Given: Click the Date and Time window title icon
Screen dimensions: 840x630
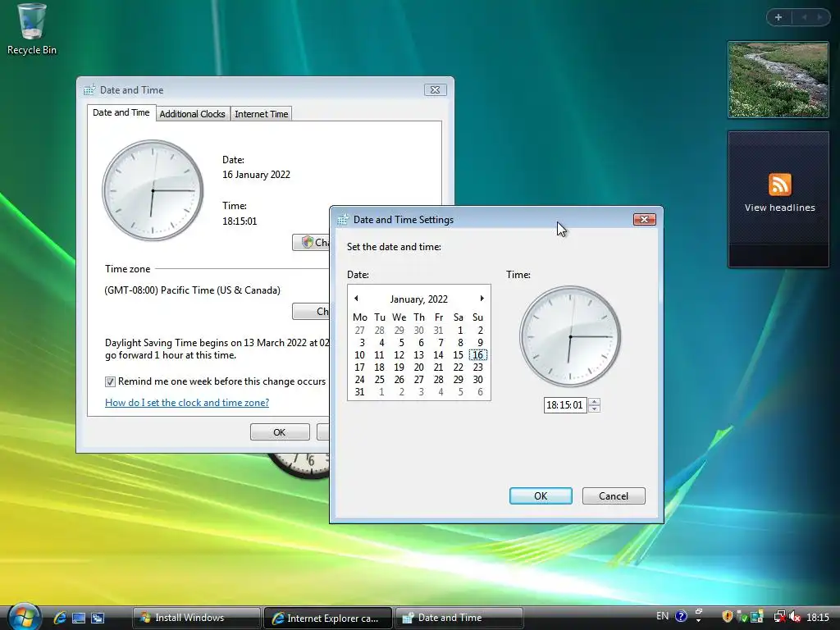Looking at the screenshot, I should (89, 90).
